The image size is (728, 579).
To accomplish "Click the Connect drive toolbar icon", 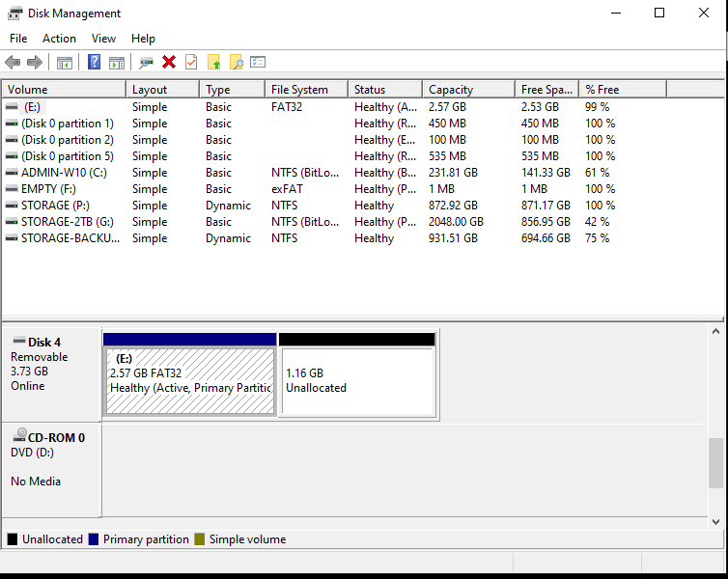I will click(146, 63).
